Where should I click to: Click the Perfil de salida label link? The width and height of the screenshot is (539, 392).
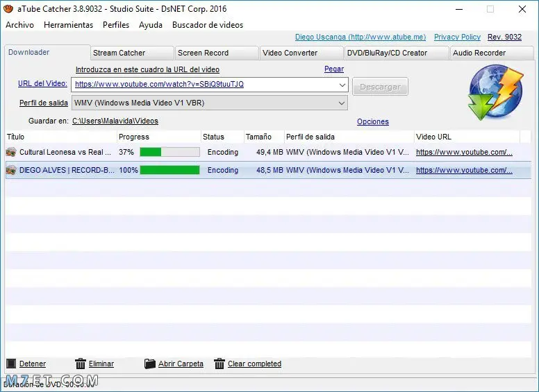[44, 103]
